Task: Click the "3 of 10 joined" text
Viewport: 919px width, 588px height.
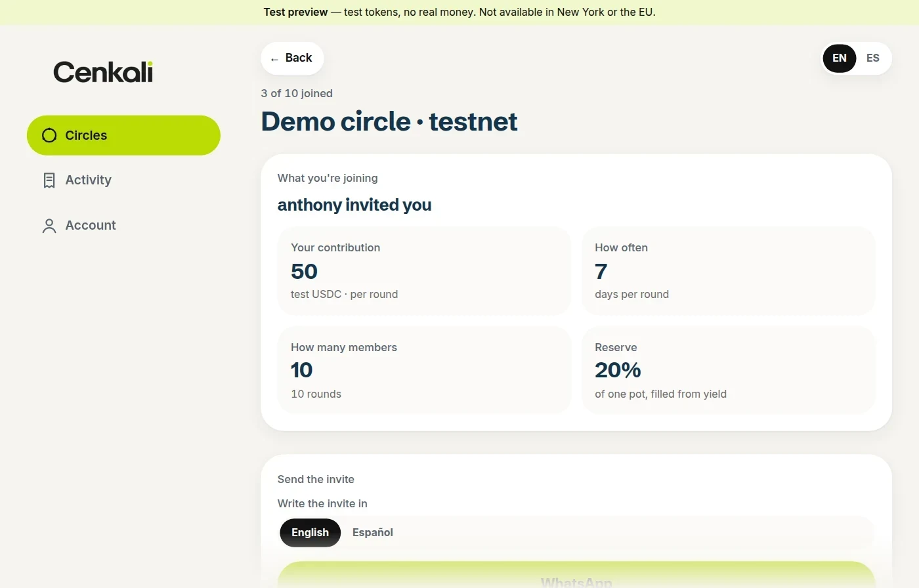Action: pos(297,93)
